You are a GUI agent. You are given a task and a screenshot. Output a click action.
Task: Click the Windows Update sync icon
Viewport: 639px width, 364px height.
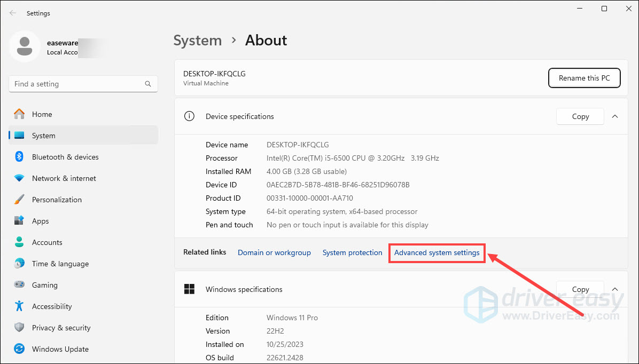pos(19,349)
